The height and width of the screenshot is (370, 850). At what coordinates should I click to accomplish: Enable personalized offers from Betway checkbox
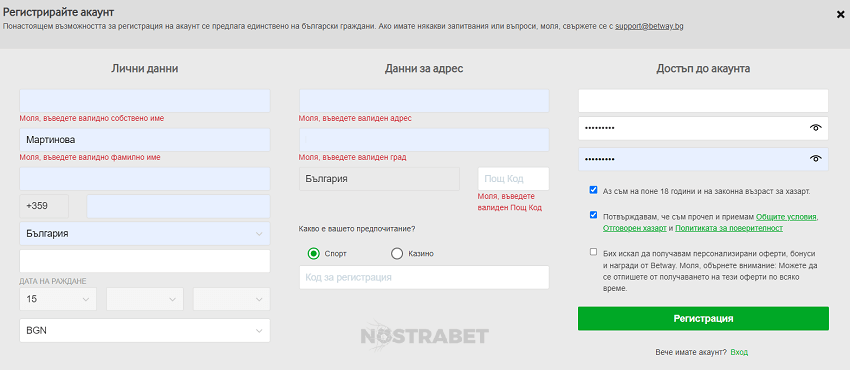tap(593, 252)
